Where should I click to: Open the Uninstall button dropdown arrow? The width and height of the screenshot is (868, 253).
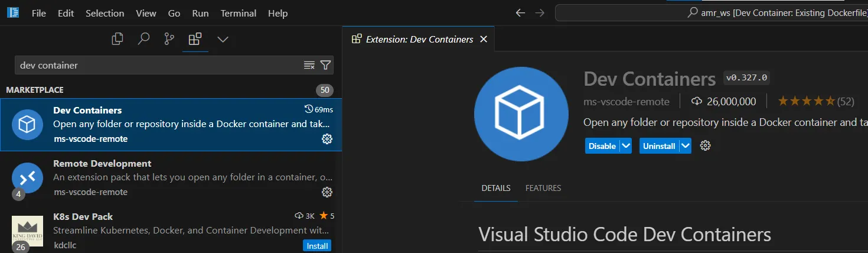[685, 146]
